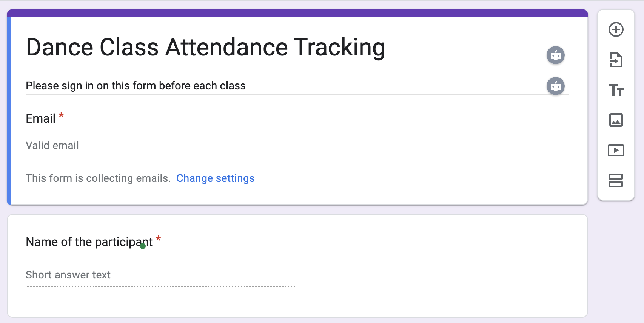Add an image to the form
644x323 pixels.
[x=616, y=121]
